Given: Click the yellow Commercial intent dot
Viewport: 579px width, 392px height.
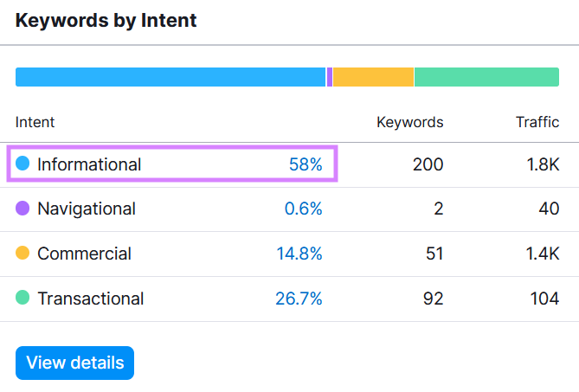Looking at the screenshot, I should click(23, 254).
